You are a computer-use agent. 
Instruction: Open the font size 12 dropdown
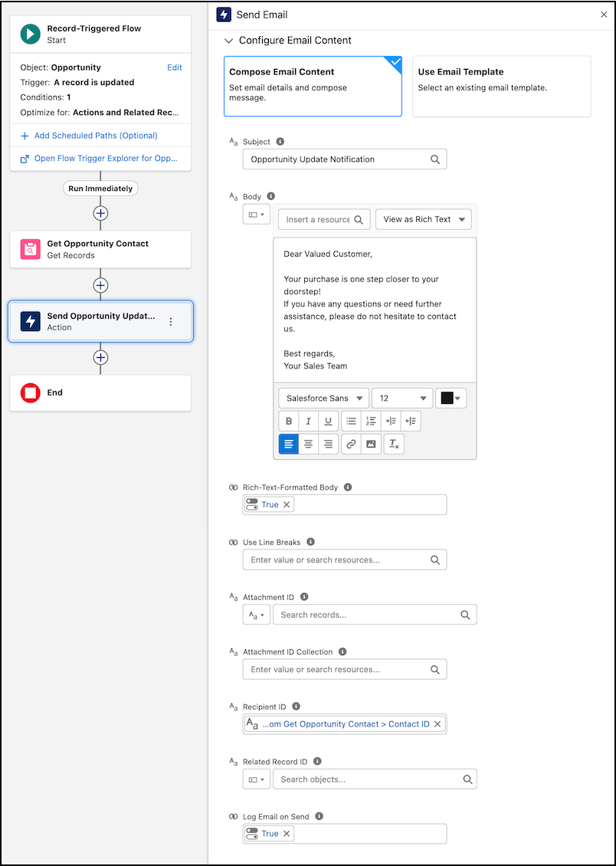tap(402, 399)
